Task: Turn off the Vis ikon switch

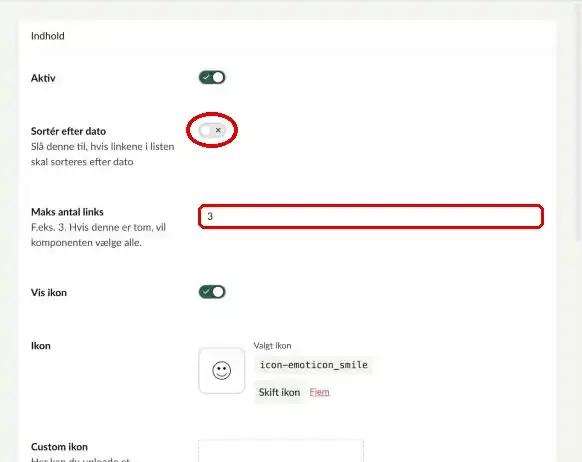Action: click(212, 292)
